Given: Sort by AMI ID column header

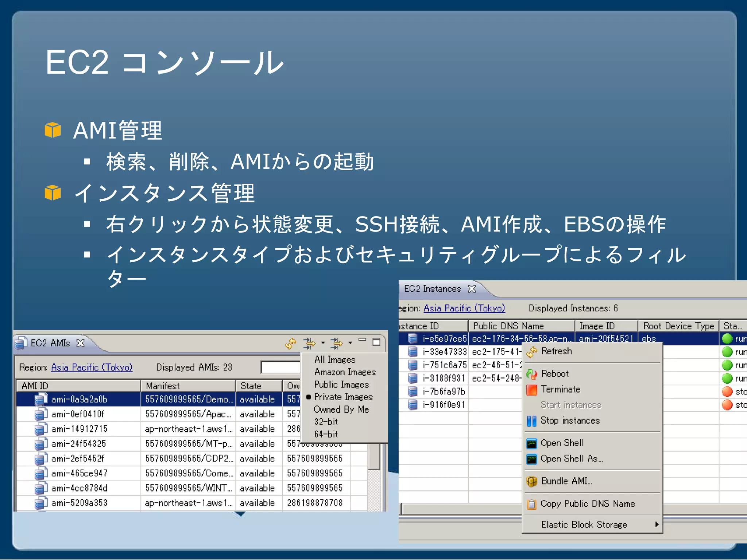Looking at the screenshot, I should [78, 386].
